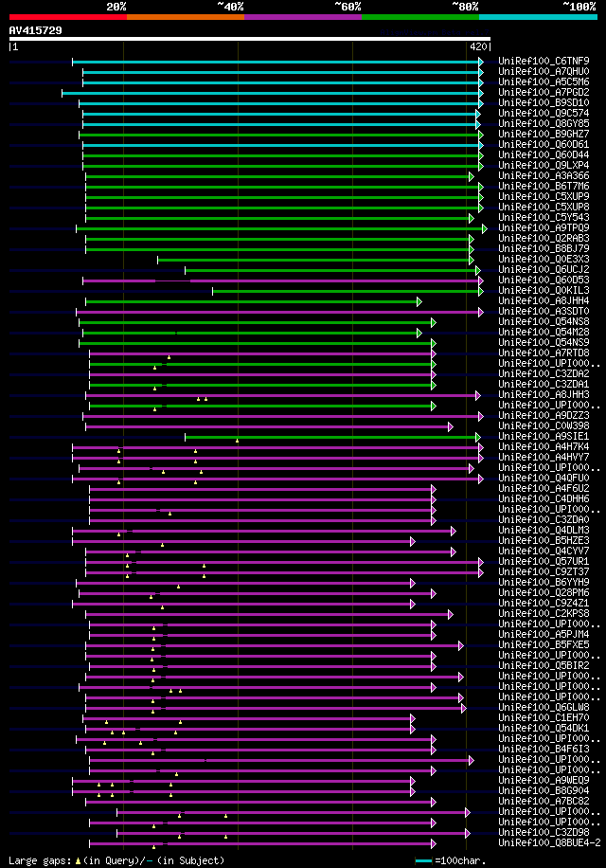The width and height of the screenshot is (606, 868).
Task: Open UniRef100_B5HZE3 entry
Action: click(544, 540)
